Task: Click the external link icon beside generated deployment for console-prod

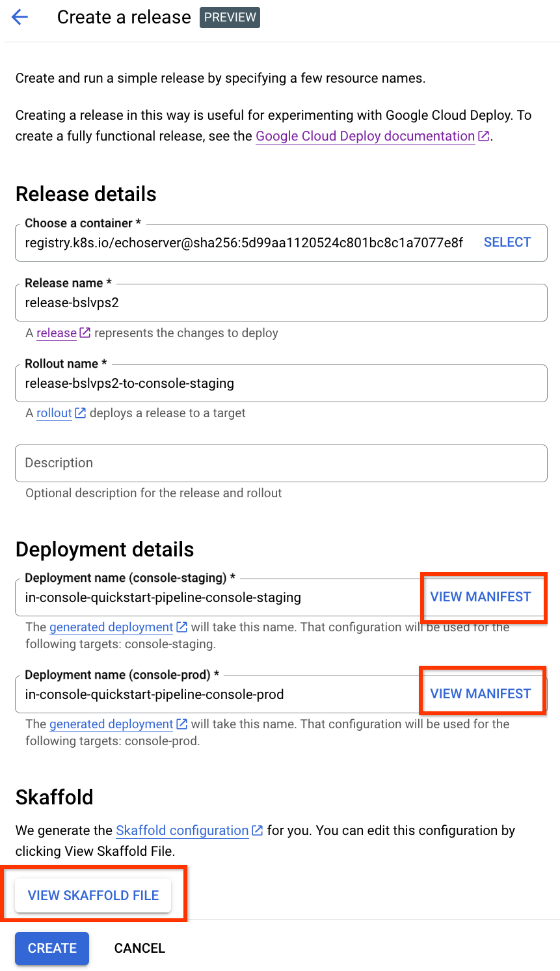Action: (181, 724)
